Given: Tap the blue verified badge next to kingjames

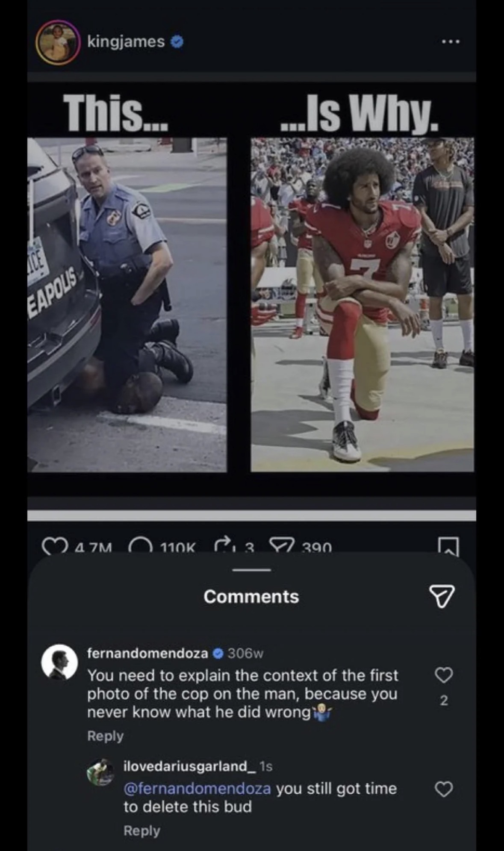Looking at the screenshot, I should tap(177, 41).
